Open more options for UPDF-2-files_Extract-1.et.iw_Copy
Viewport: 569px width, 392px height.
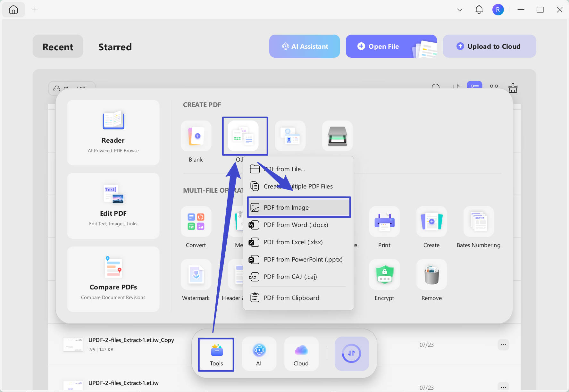(503, 345)
